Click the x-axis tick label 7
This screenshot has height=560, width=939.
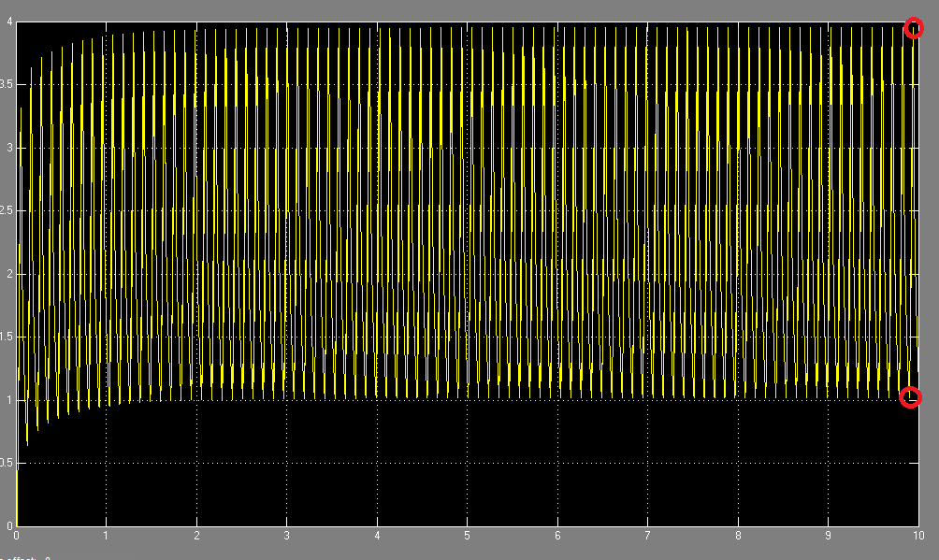tap(648, 536)
